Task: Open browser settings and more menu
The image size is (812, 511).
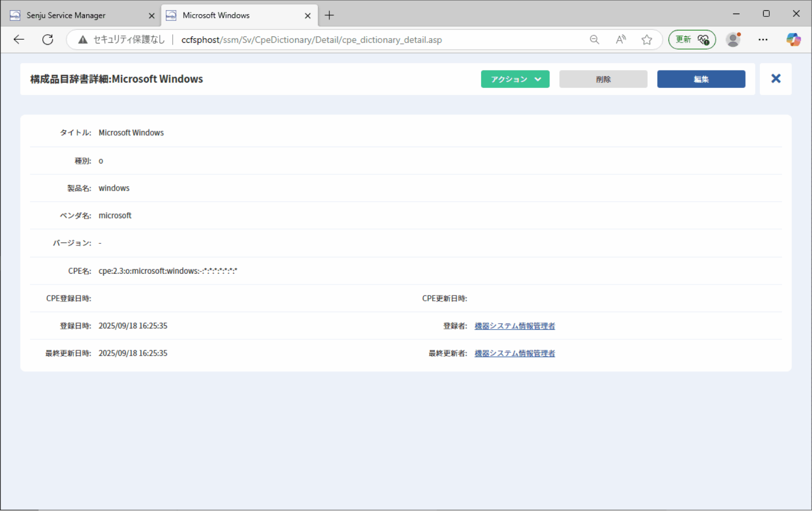Action: coord(763,40)
